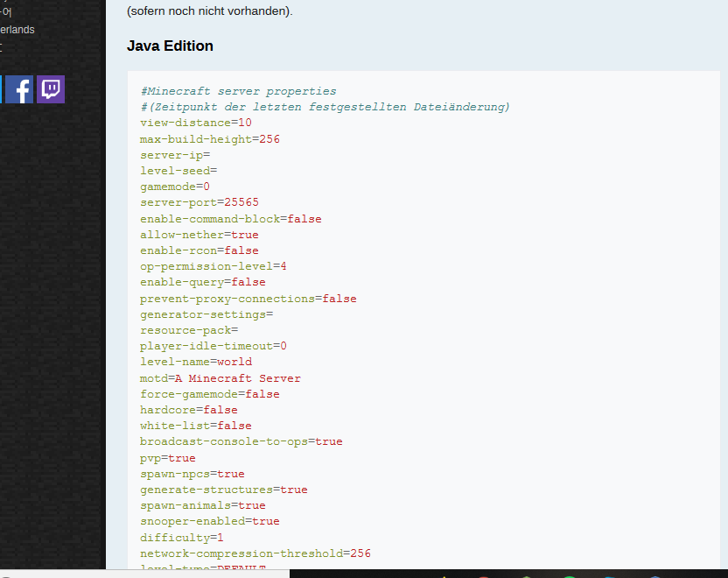Screen dimensions: 728x578
Task: Click the difficulty=1 line
Action: [182, 539]
